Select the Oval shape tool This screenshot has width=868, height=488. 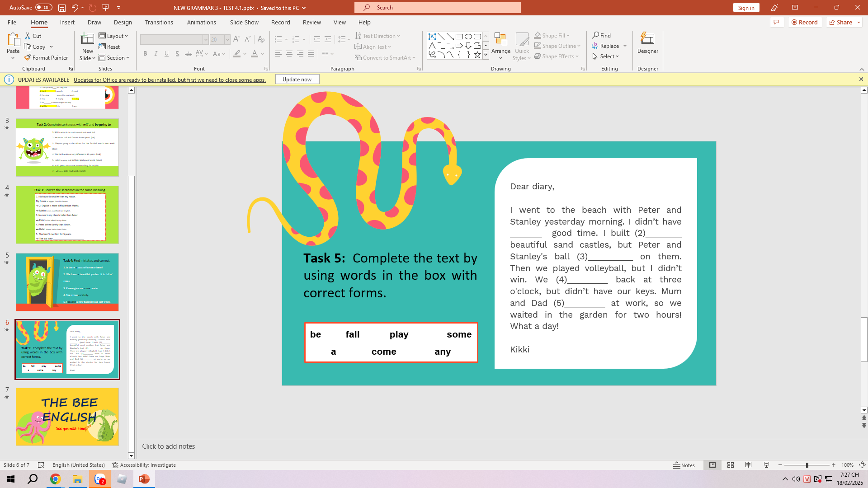468,37
